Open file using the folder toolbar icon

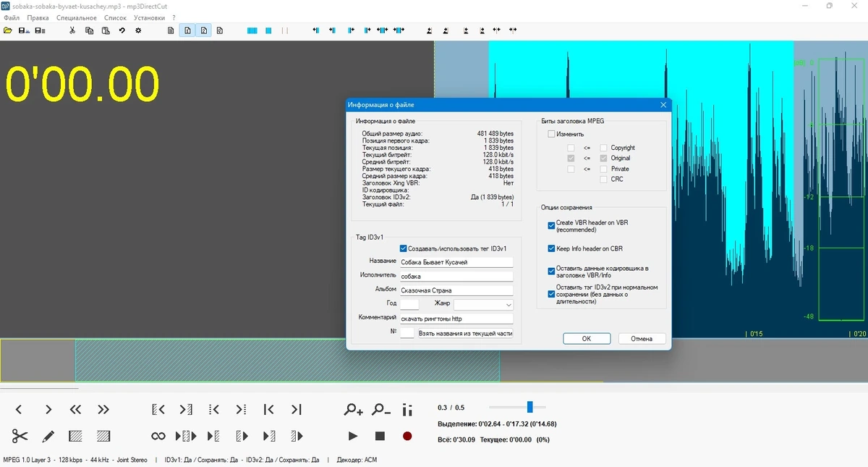pos(8,30)
